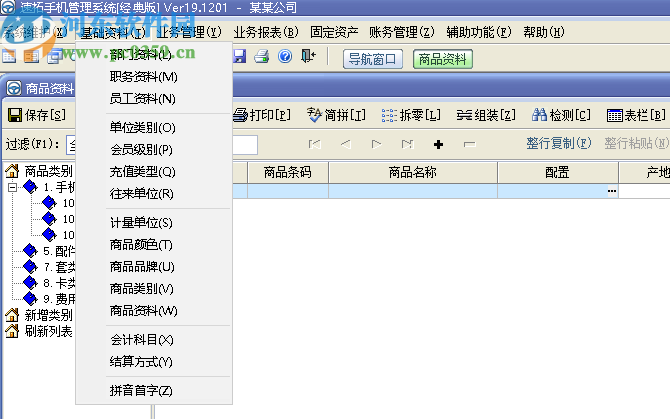Open the 业务报表(B) menu
The image size is (670, 419).
tap(266, 32)
